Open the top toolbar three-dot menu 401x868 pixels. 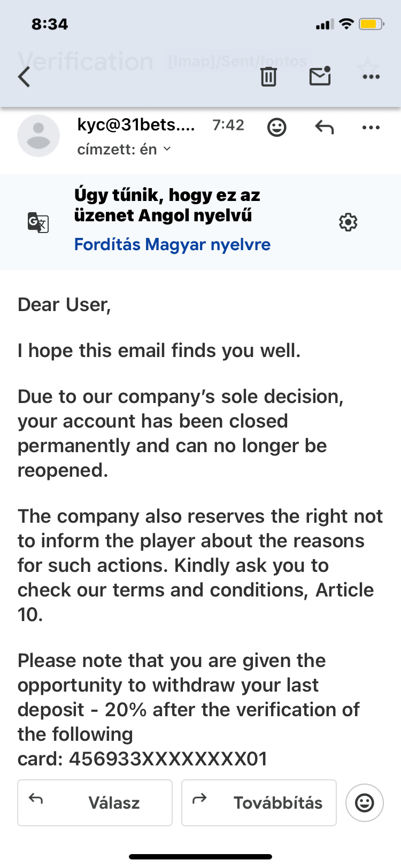371,77
